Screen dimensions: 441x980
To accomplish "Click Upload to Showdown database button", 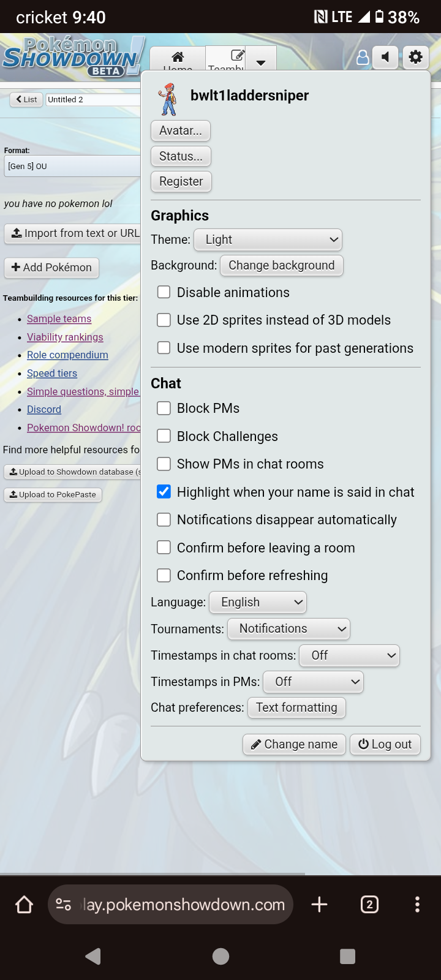I will point(72,472).
